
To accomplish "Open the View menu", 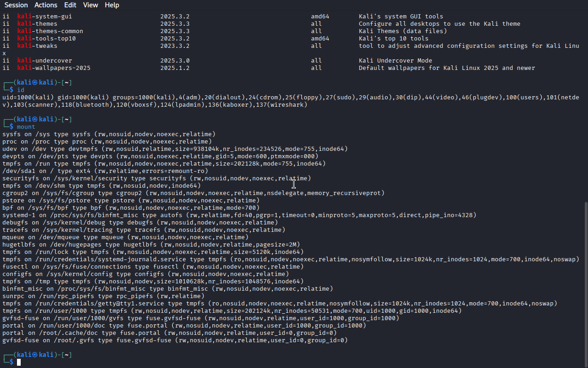I will (x=90, y=5).
